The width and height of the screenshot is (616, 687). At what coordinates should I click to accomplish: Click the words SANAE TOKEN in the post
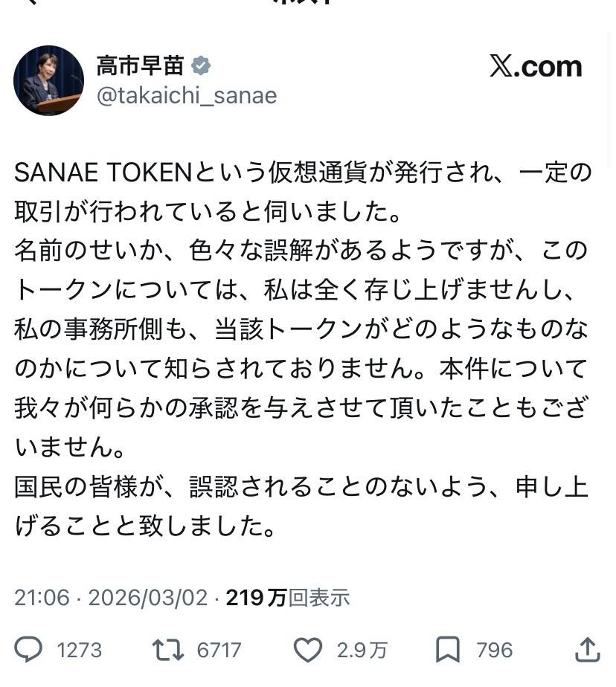(x=103, y=173)
